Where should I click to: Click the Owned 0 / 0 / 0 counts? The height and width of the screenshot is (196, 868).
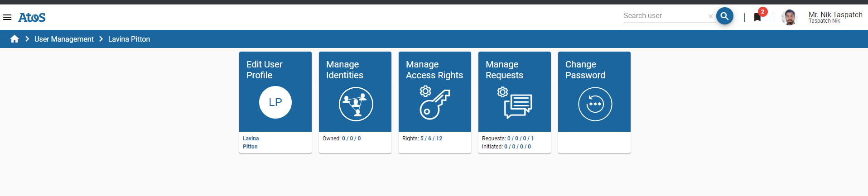pos(351,139)
